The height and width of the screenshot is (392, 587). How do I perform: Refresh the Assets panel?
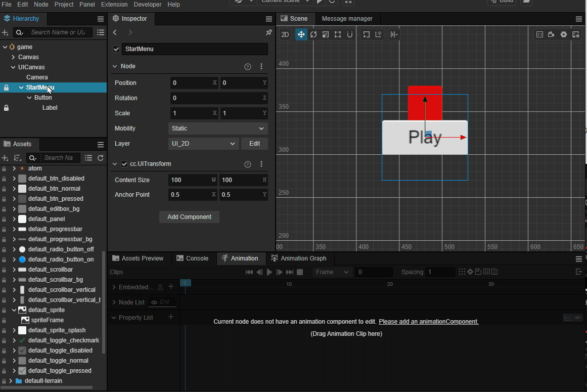(100, 158)
